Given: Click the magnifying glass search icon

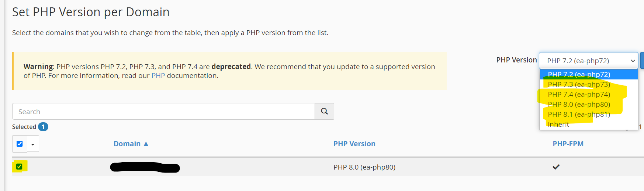Looking at the screenshot, I should pyautogui.click(x=324, y=111).
